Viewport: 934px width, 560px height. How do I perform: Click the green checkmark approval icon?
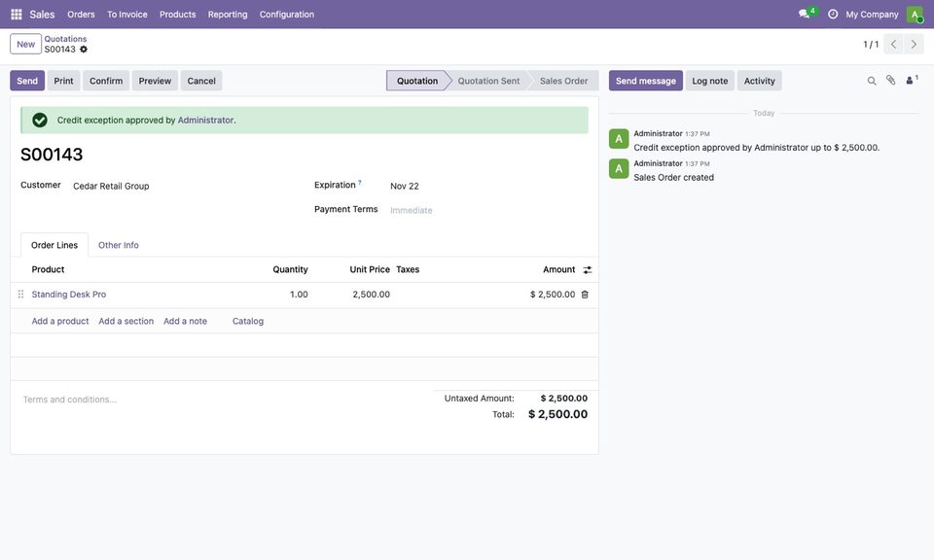[40, 121]
